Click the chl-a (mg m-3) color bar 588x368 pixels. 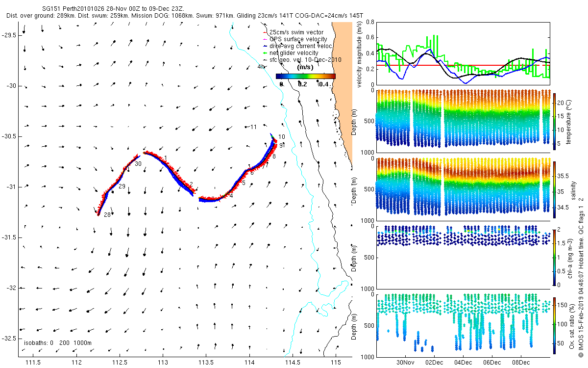click(x=555, y=257)
